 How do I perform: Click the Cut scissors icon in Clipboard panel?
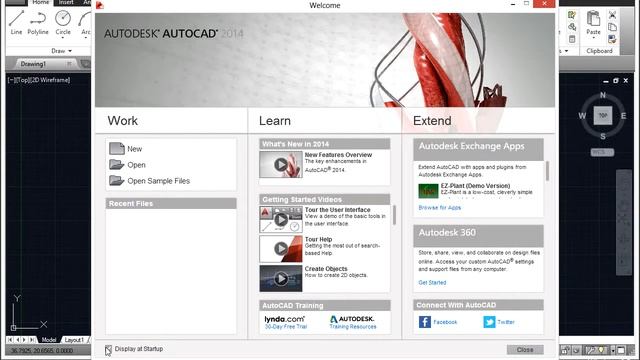[x=612, y=15]
